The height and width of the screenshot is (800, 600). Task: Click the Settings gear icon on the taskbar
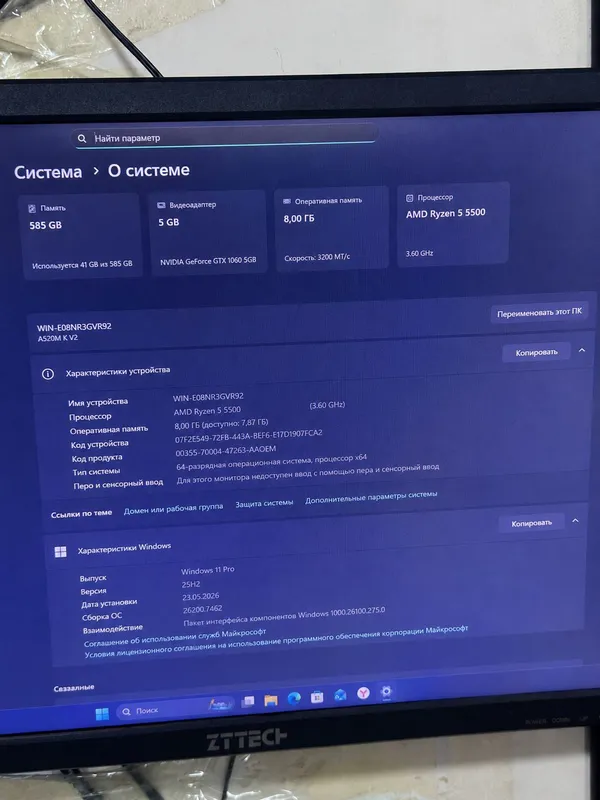[x=386, y=691]
